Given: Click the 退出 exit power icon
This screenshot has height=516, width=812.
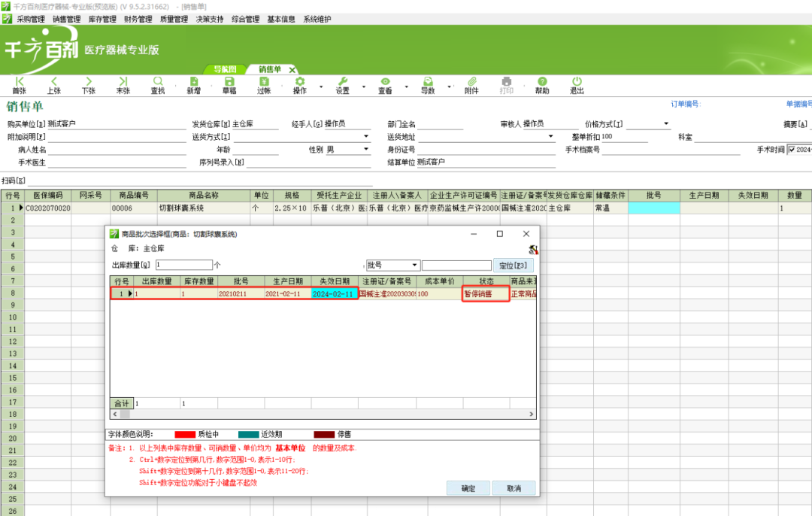Looking at the screenshot, I should coord(577,85).
